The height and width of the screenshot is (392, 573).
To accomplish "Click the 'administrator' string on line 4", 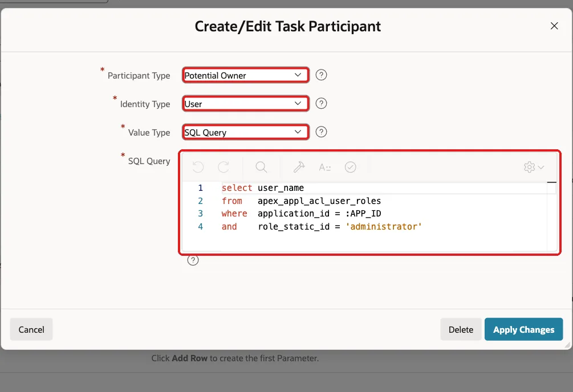I will point(384,227).
